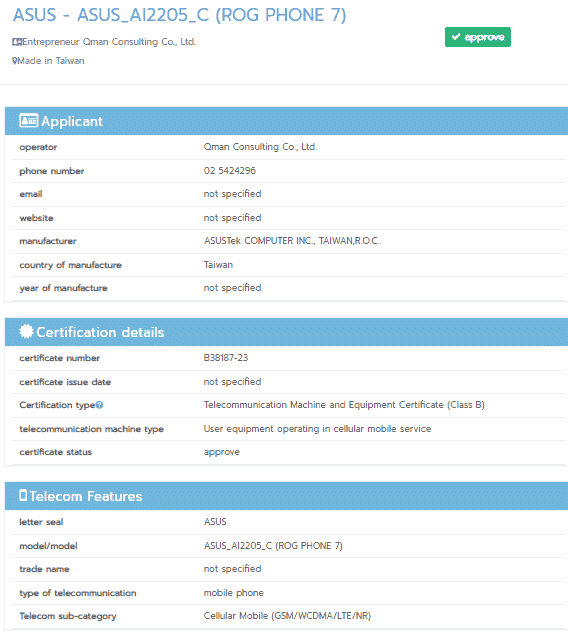Screen dimensions: 568x635
Task: Click the checkmark icon in approve button
Action: click(456, 37)
